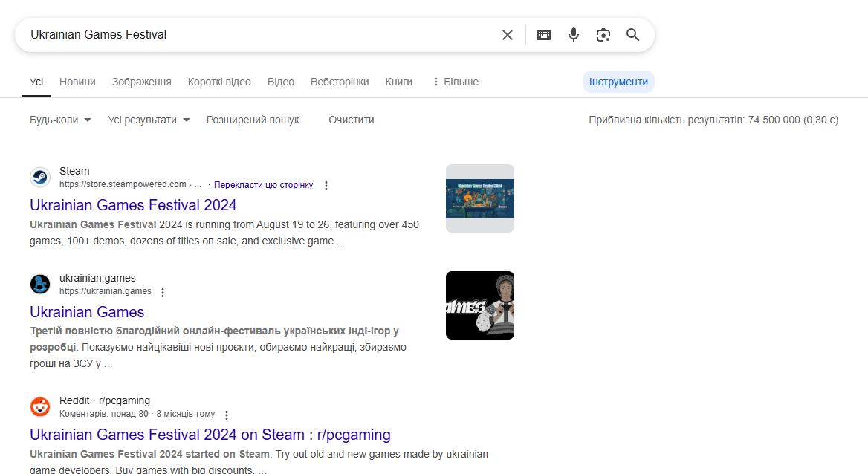The width and height of the screenshot is (868, 474).
Task: Switch to the Відео tab
Action: 281,82
